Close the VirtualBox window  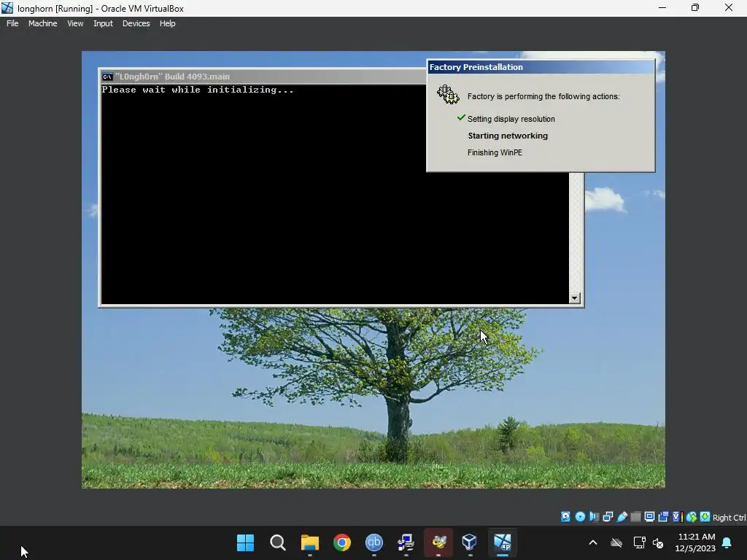729,8
